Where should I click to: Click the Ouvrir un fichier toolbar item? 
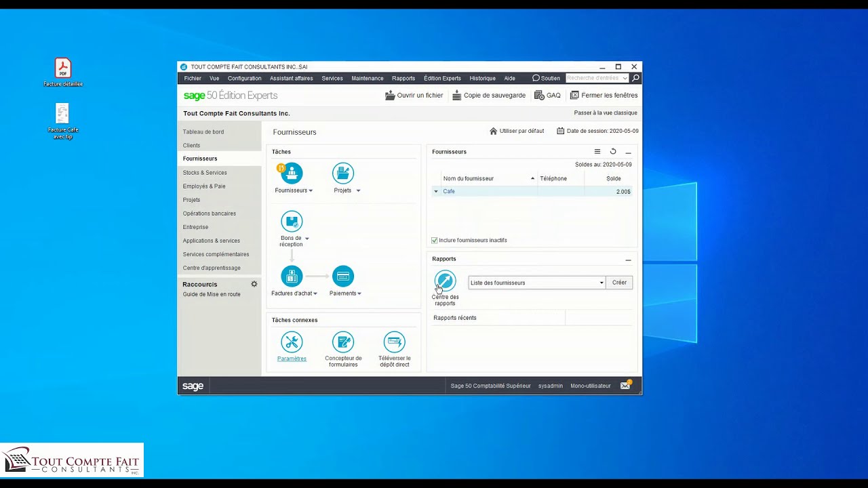[x=414, y=96]
